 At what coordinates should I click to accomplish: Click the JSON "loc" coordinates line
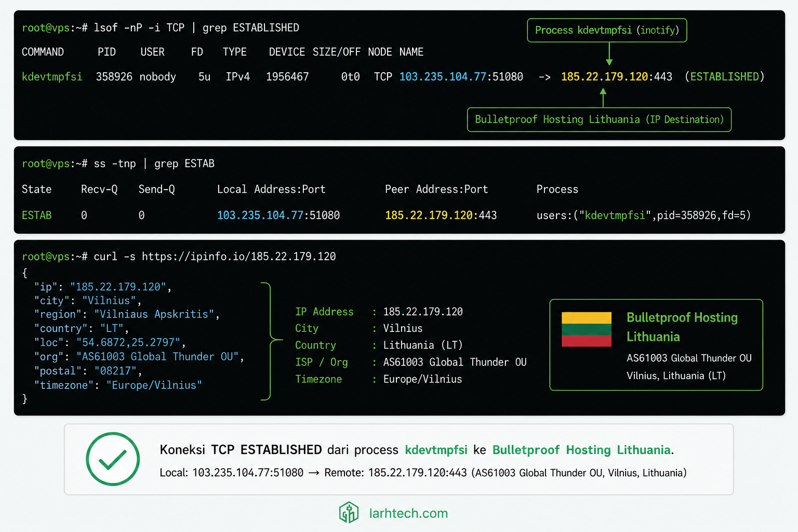coord(110,342)
